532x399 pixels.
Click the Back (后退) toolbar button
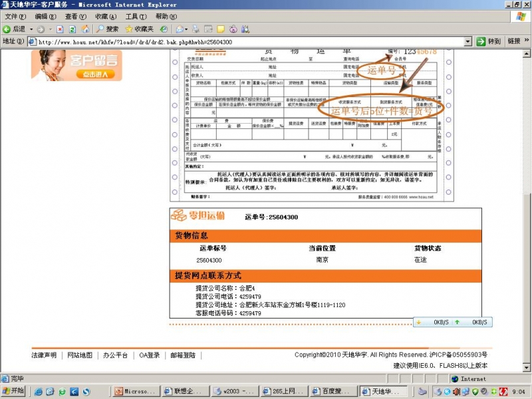point(14,29)
